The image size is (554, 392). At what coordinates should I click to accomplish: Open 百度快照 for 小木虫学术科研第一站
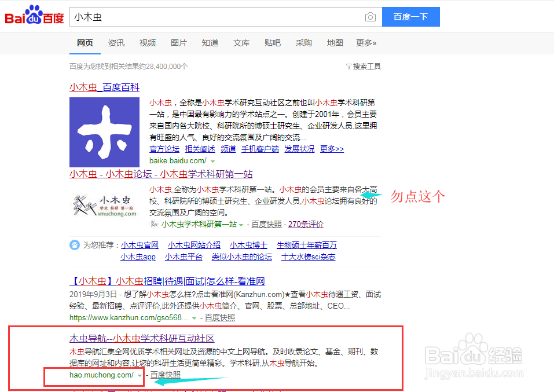(267, 224)
